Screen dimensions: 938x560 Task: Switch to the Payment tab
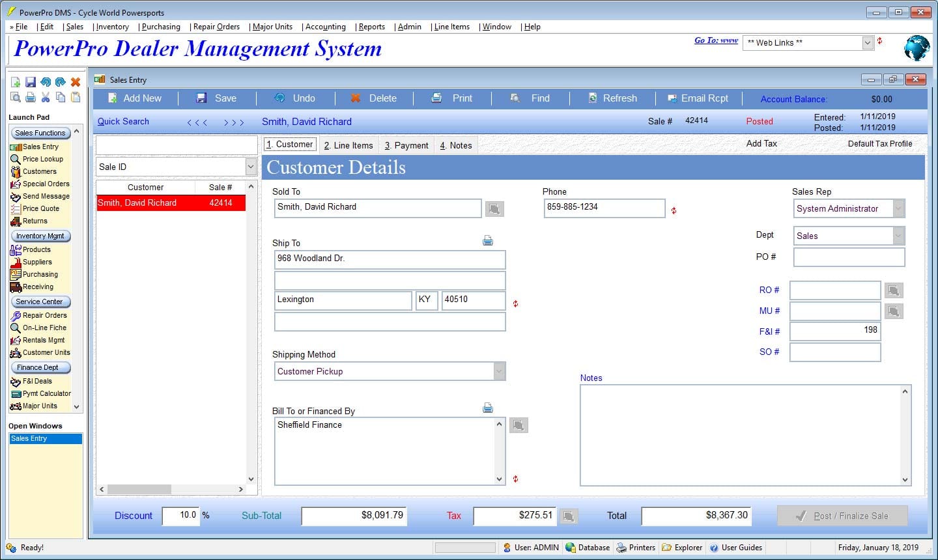point(406,145)
